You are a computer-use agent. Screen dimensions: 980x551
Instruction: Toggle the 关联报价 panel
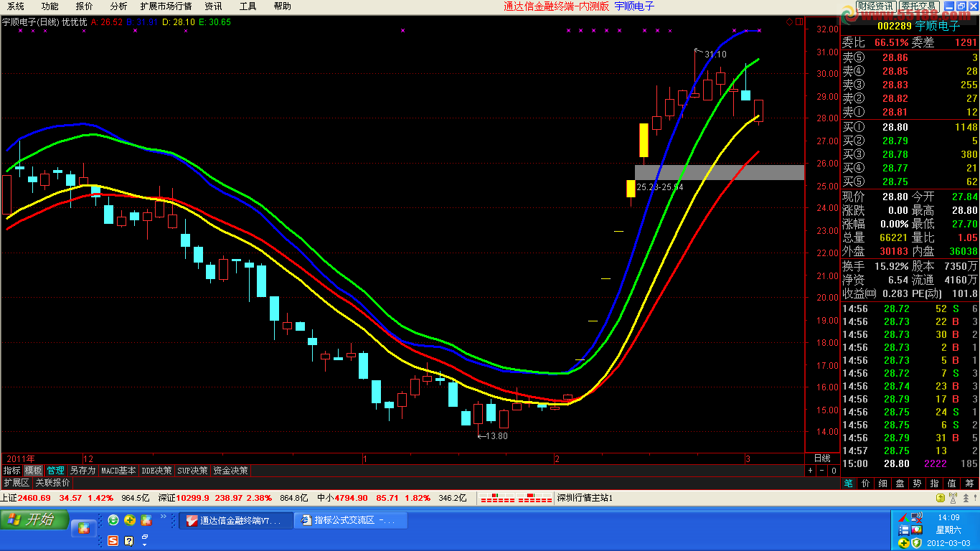[52, 483]
